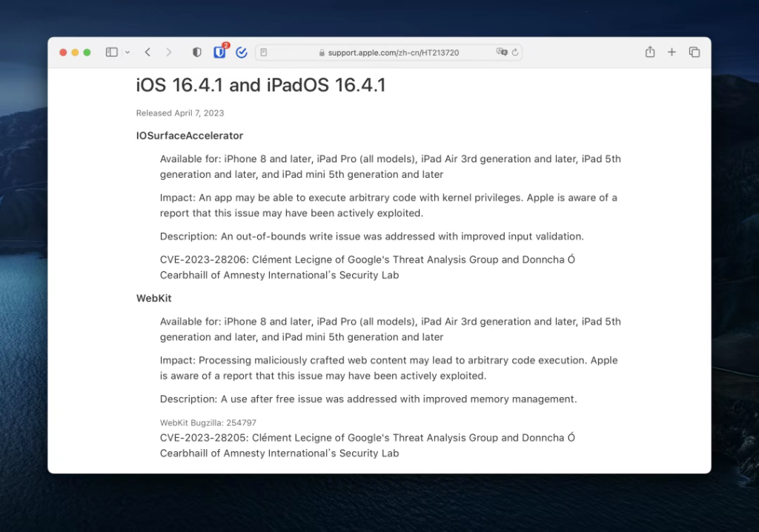Viewport: 759px width, 532px height.
Task: Show the tab overview grid
Action: point(695,52)
